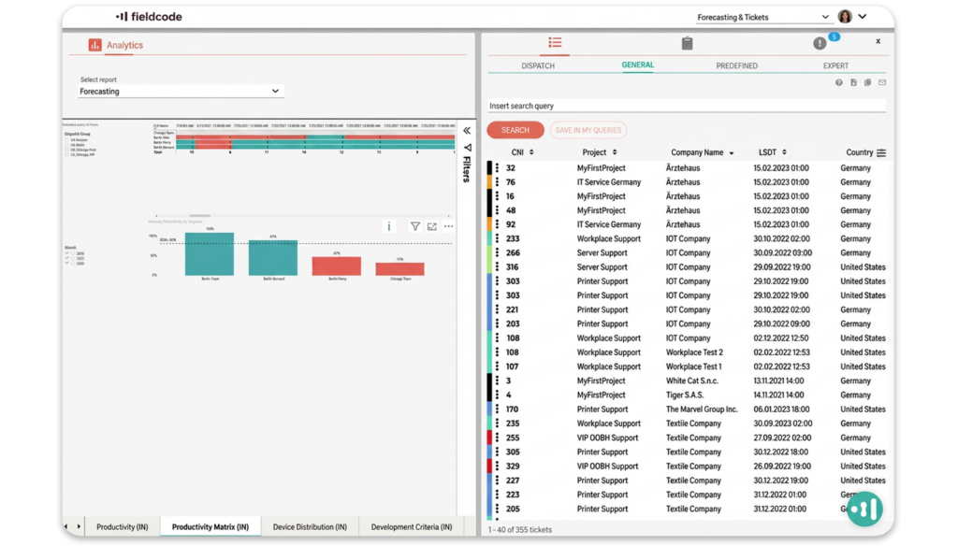
Task: Open the chart filter funnel icon
Action: point(415,226)
